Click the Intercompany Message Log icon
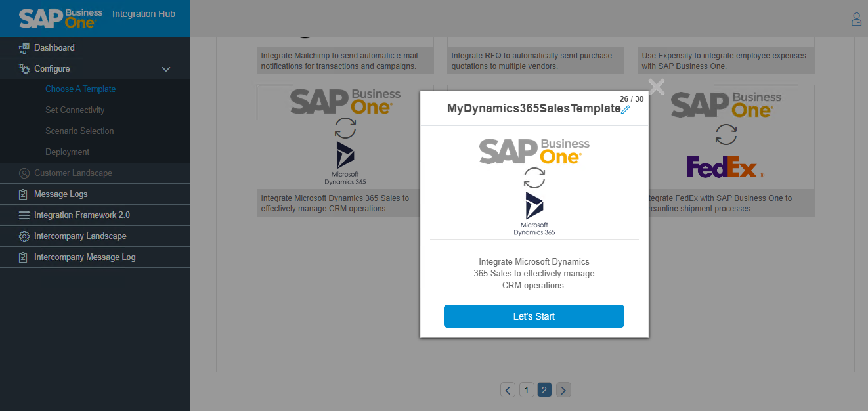 [24, 257]
